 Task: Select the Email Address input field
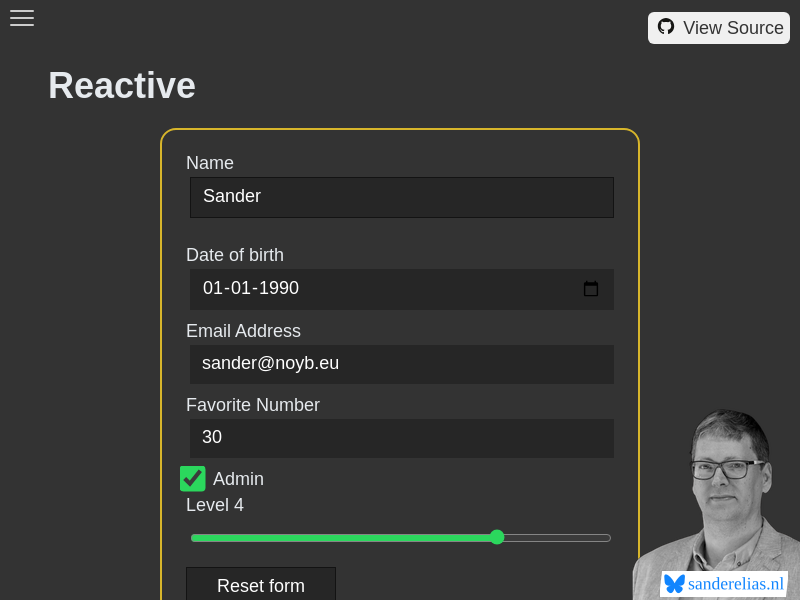pos(401,364)
